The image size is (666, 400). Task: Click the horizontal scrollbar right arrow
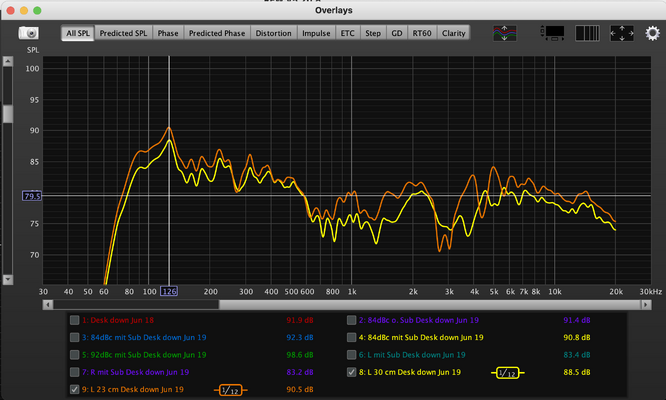pos(646,304)
